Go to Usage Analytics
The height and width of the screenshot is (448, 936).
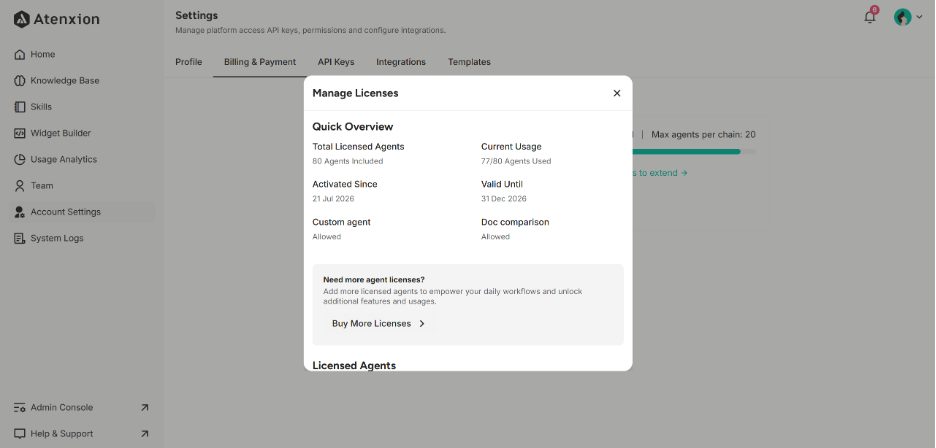[x=84, y=159]
